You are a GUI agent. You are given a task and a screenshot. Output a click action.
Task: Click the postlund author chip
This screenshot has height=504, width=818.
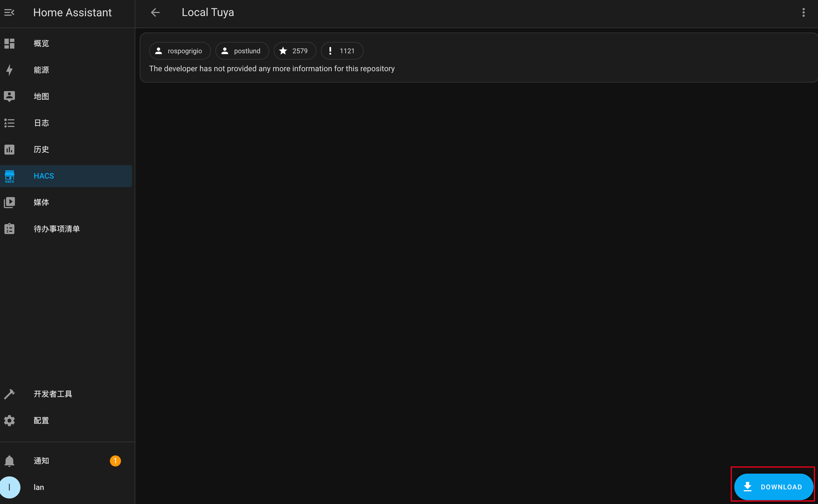[242, 51]
